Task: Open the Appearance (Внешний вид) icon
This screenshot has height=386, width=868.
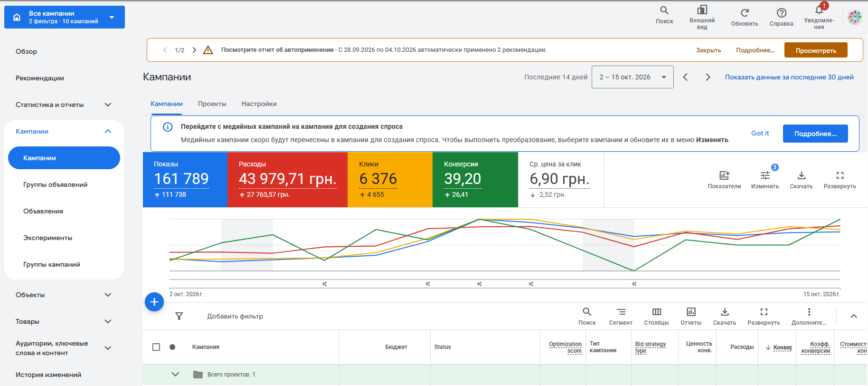Action: pos(702,10)
